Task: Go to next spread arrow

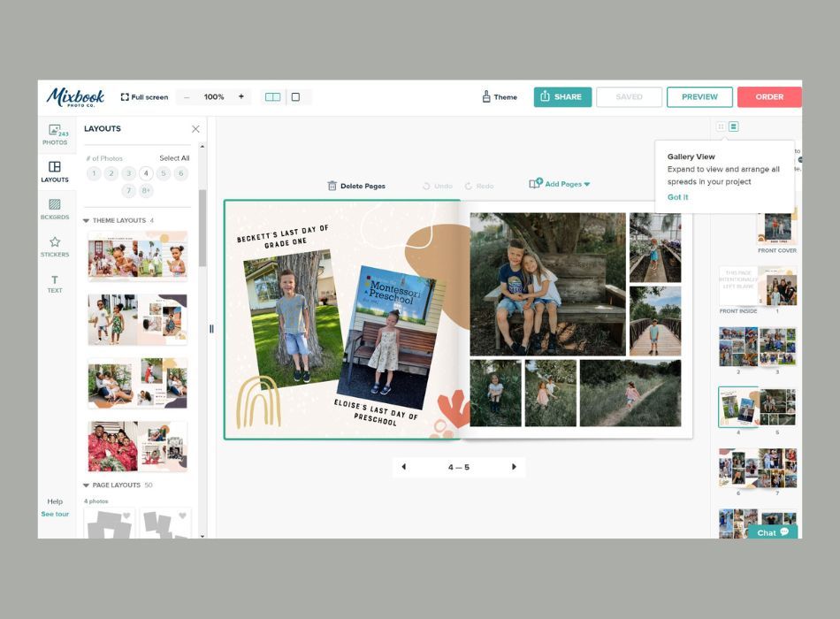Action: pos(514,467)
